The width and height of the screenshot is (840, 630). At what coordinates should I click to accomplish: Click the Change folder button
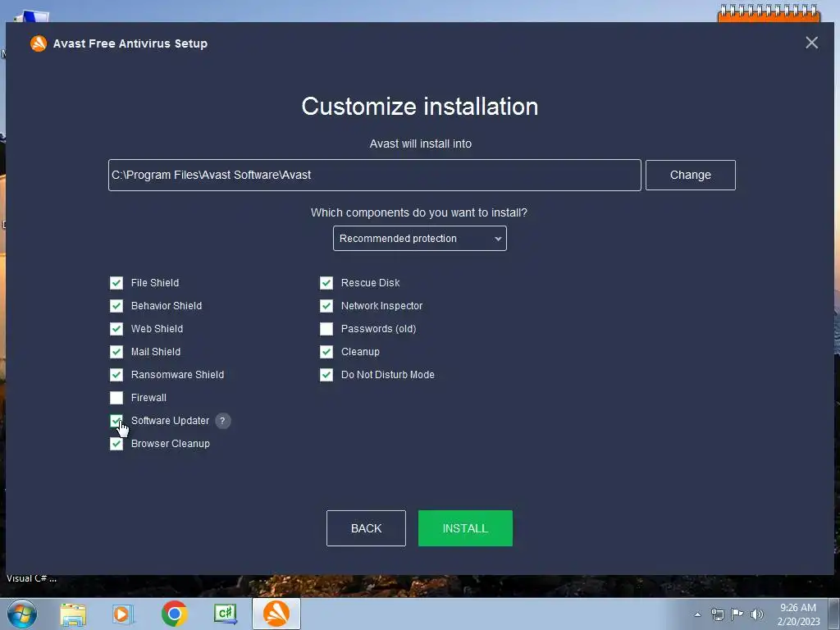coord(690,176)
